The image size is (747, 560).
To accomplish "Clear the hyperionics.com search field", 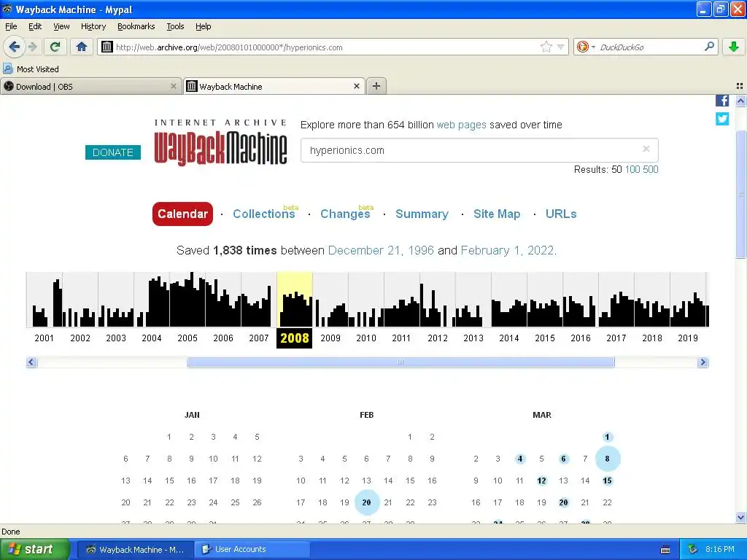I will click(x=646, y=149).
